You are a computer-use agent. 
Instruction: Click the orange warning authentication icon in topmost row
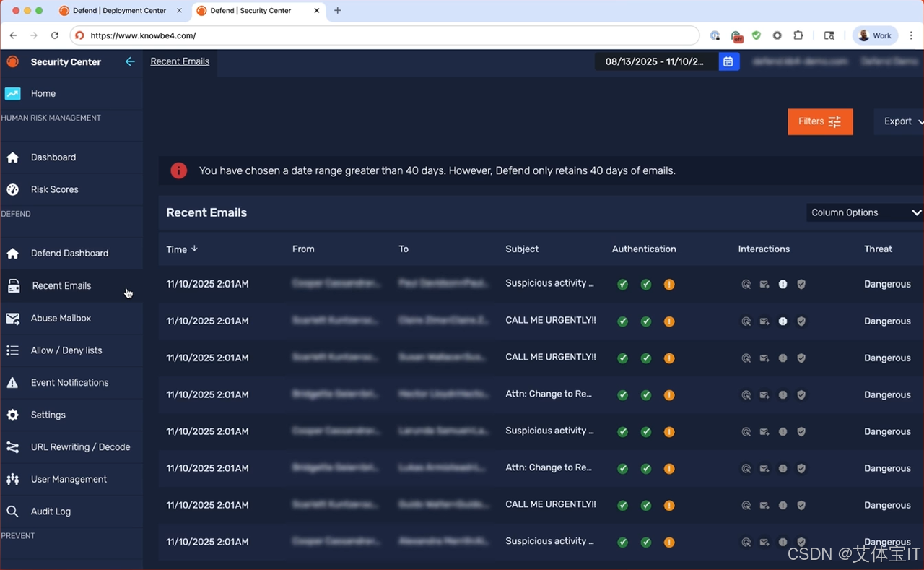669,285
